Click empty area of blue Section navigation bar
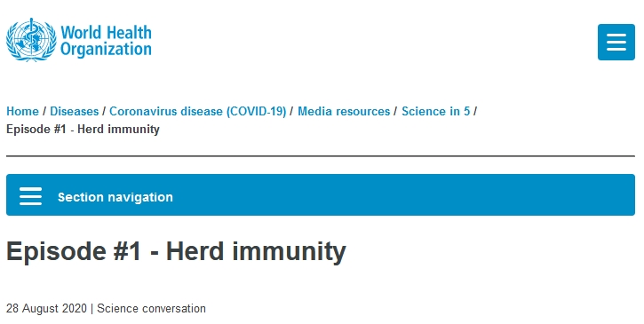This screenshot has width=644, height=324. [402, 194]
